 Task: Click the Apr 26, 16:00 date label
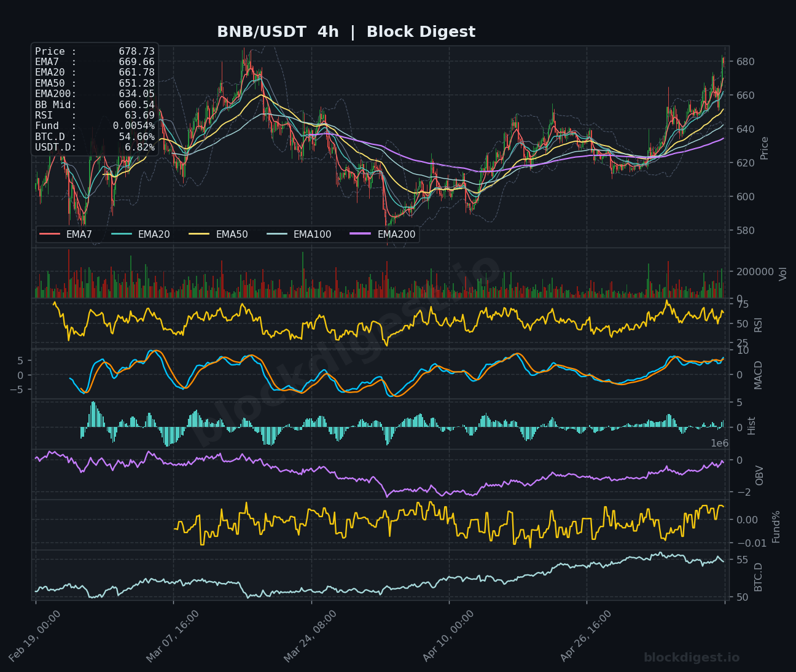586,636
